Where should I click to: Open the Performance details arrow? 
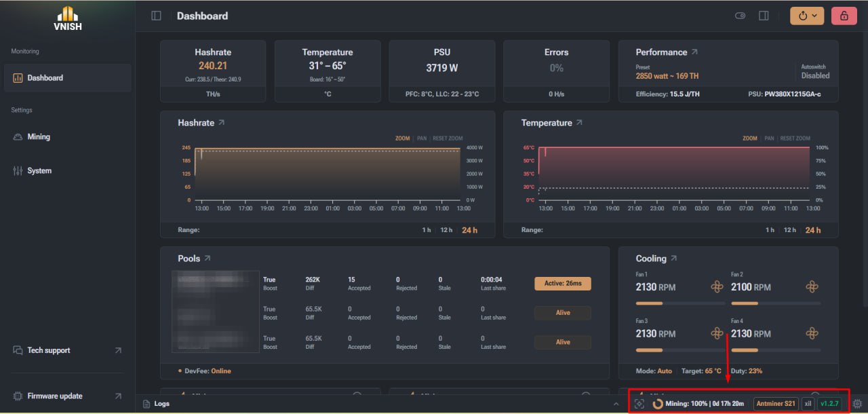point(694,52)
